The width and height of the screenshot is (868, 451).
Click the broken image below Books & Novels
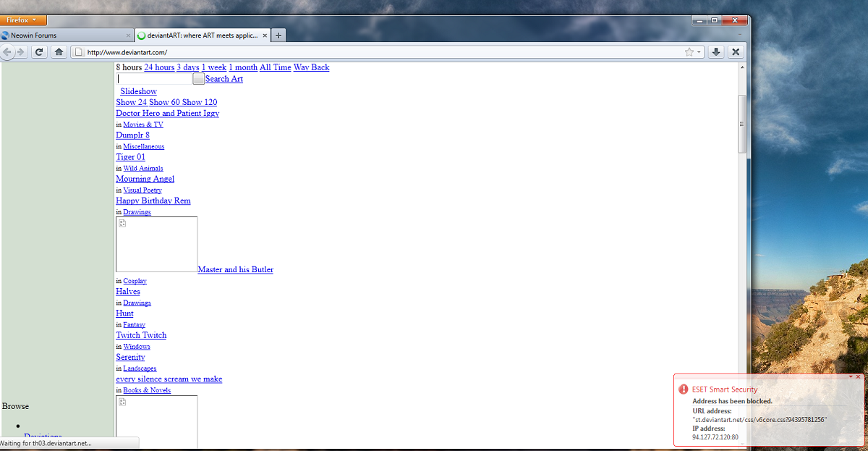156,422
